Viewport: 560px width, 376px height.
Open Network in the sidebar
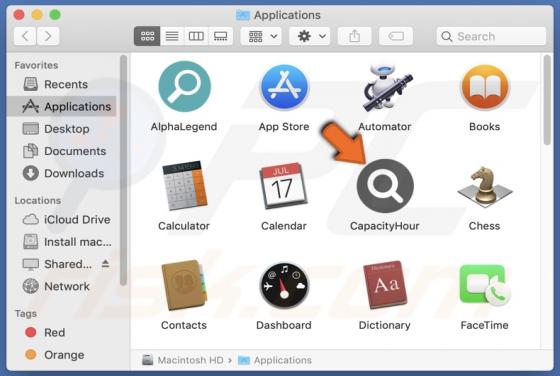tap(61, 286)
